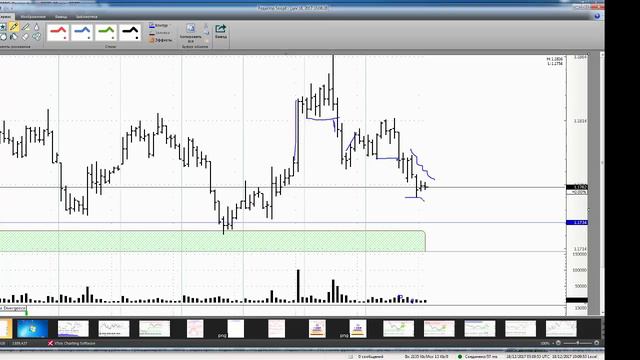This screenshot has height=360, width=640.
Task: Select the Blur droplet tool
Action: coord(36,27)
